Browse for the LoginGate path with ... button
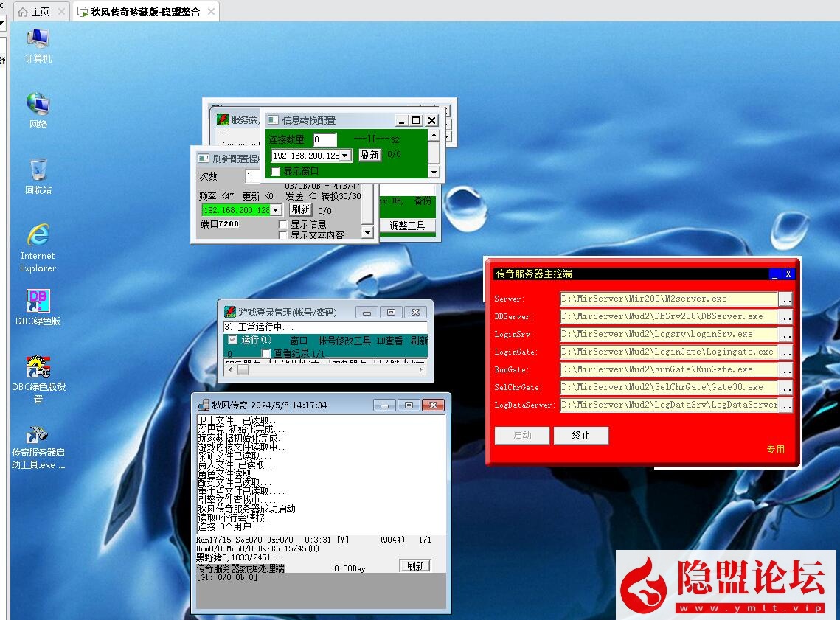840x620 pixels. coord(785,352)
